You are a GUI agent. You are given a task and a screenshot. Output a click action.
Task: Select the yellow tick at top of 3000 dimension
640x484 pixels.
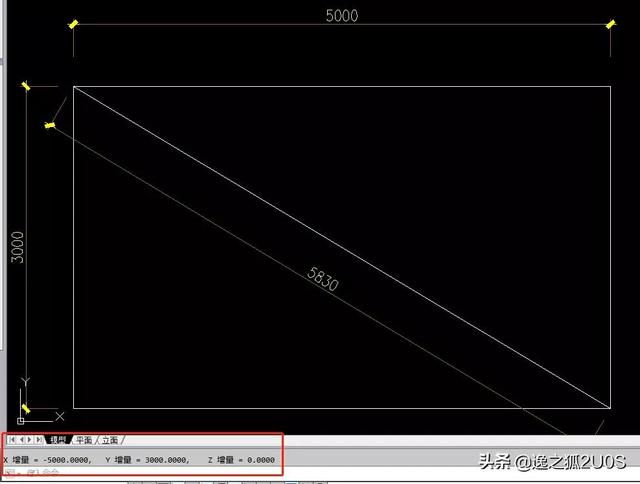click(26, 86)
